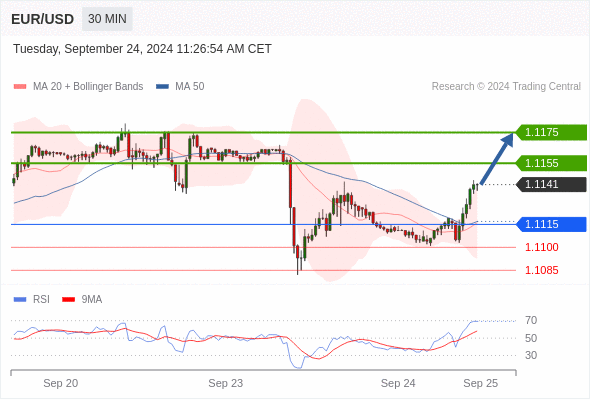Image resolution: width=590 pixels, height=400 pixels.
Task: Select the 1.1115 pivot price tag
Action: [x=551, y=224]
